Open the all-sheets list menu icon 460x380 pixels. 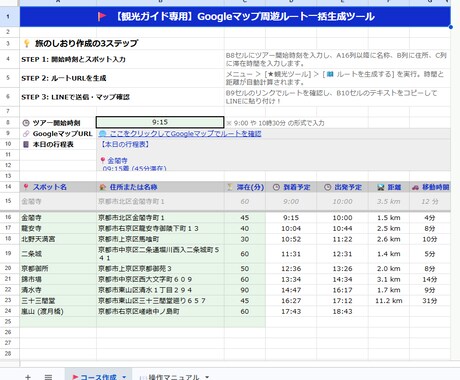[x=48, y=377]
